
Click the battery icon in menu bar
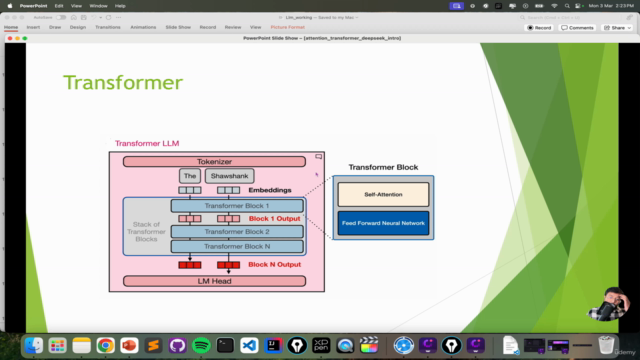(539, 6)
